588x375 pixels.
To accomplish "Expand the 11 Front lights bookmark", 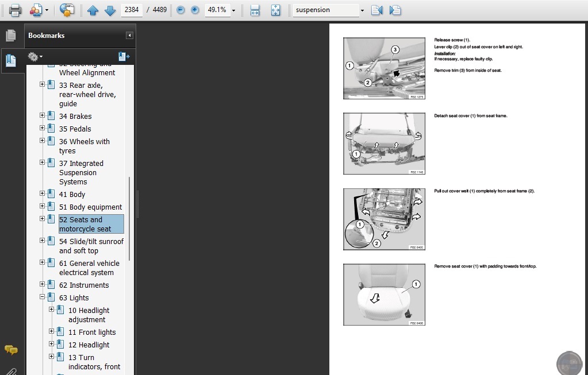I will click(x=51, y=331).
